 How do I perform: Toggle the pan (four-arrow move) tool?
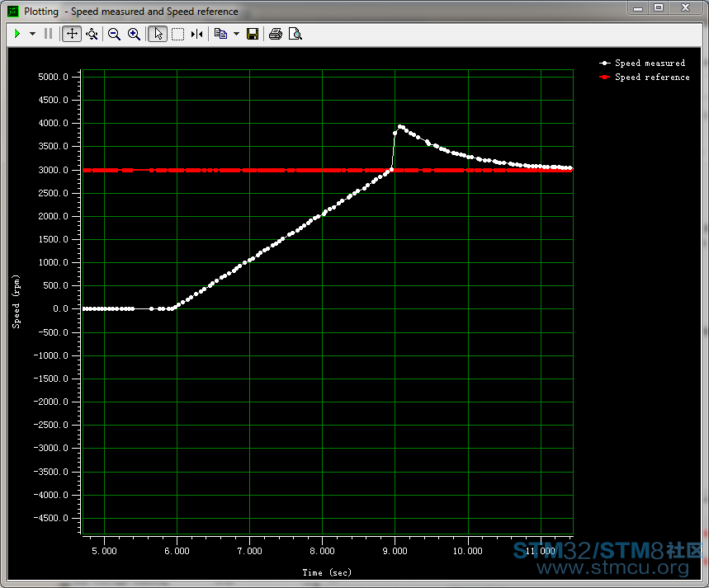point(72,34)
